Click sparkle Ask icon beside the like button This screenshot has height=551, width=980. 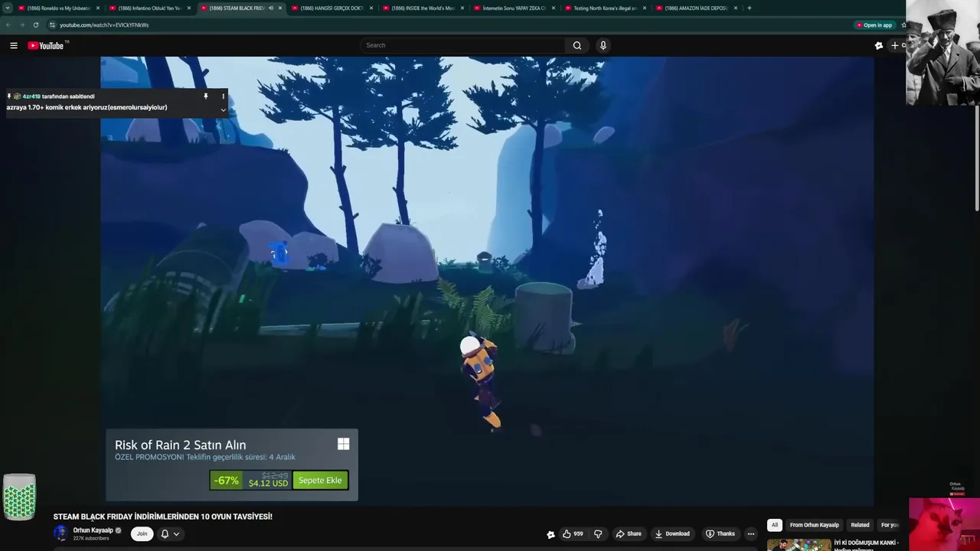(550, 534)
